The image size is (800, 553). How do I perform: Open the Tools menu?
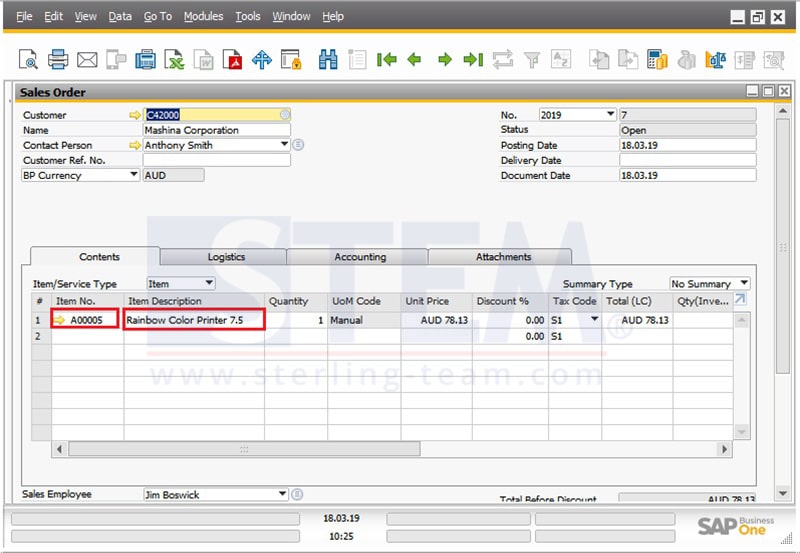pyautogui.click(x=248, y=16)
